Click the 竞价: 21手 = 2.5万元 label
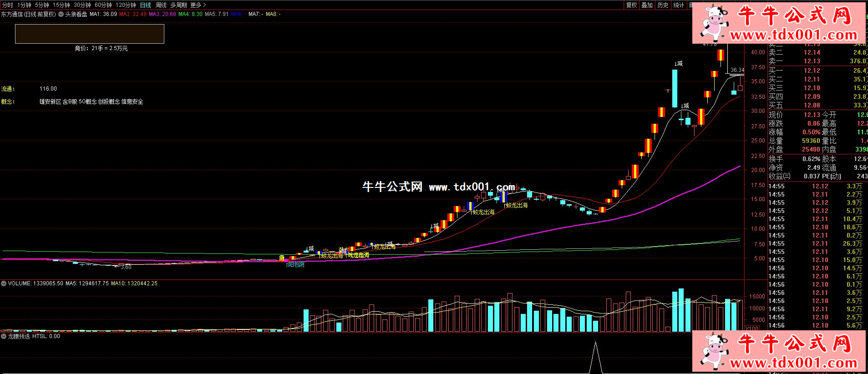The image size is (868, 374). tap(101, 48)
